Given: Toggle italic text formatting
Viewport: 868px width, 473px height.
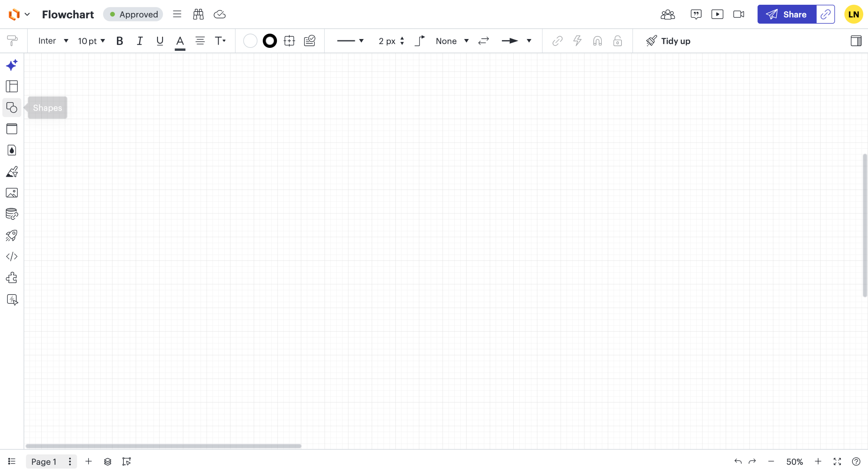Looking at the screenshot, I should coord(139,41).
